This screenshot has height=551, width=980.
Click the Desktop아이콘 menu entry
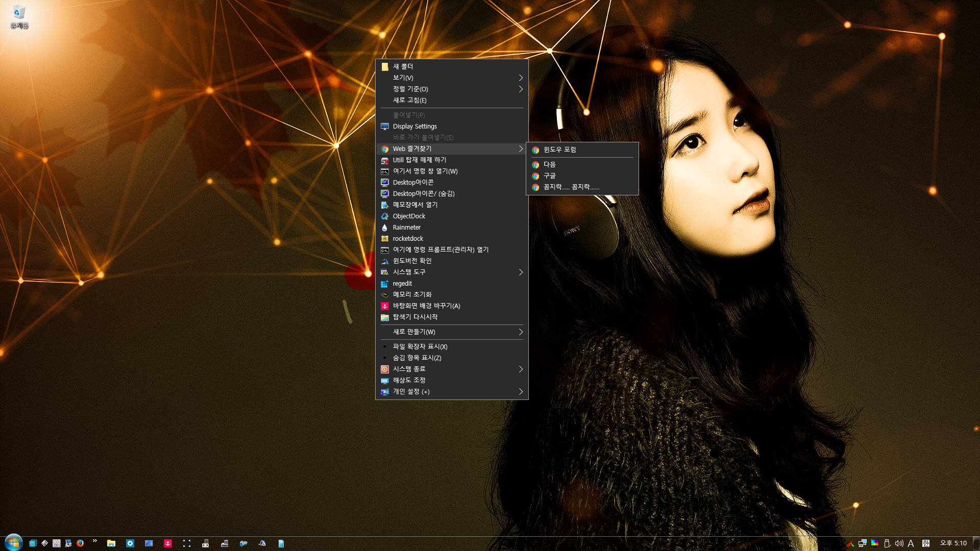(x=452, y=182)
